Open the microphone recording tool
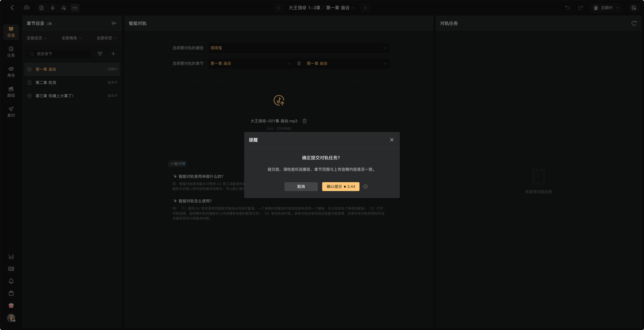Image resolution: width=644 pixels, height=330 pixels. [x=52, y=8]
